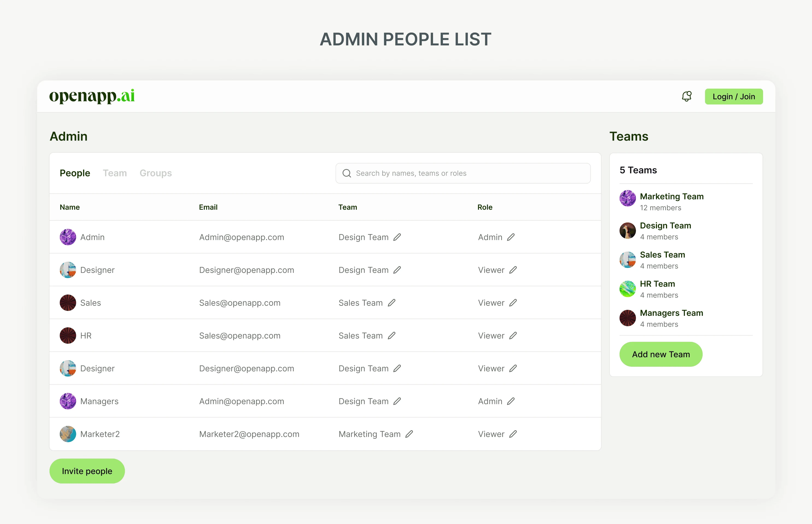Click the Email column header
The image size is (812, 524).
click(x=208, y=207)
